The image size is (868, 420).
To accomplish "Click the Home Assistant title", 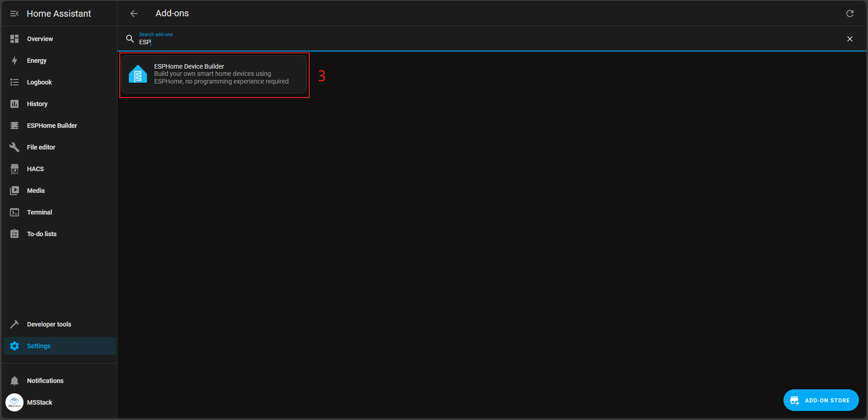I will click(59, 14).
